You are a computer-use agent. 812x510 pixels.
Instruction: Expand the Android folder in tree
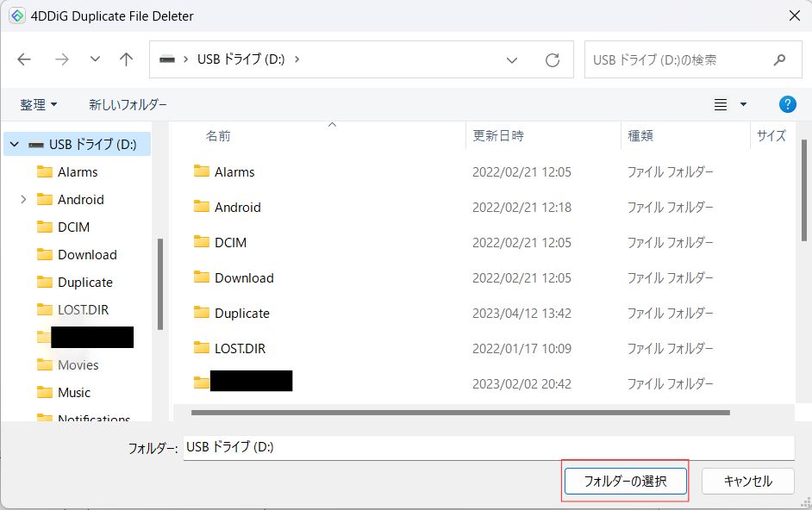pyautogui.click(x=23, y=199)
